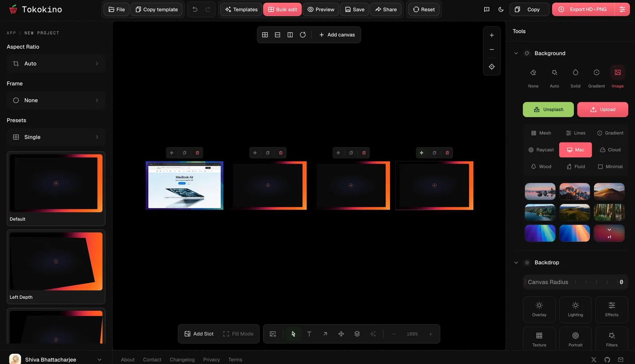Viewport: 635px width, 364px height.
Task: Adjust the Canvas Radius slider
Action: tap(575, 282)
